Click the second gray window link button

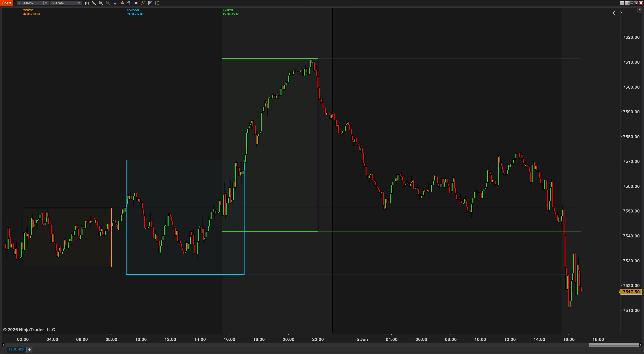click(x=627, y=3)
